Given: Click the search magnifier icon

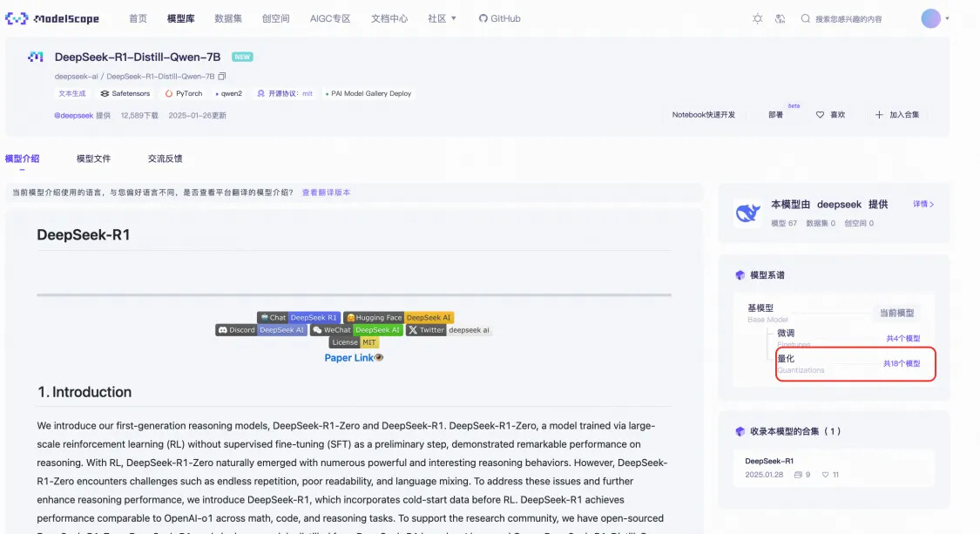Looking at the screenshot, I should click(x=806, y=19).
